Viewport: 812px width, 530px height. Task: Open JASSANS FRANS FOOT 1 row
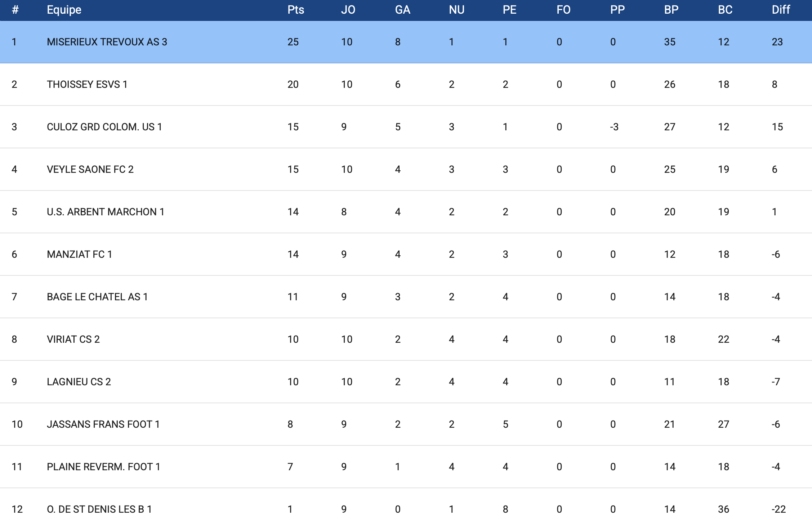tap(103, 425)
